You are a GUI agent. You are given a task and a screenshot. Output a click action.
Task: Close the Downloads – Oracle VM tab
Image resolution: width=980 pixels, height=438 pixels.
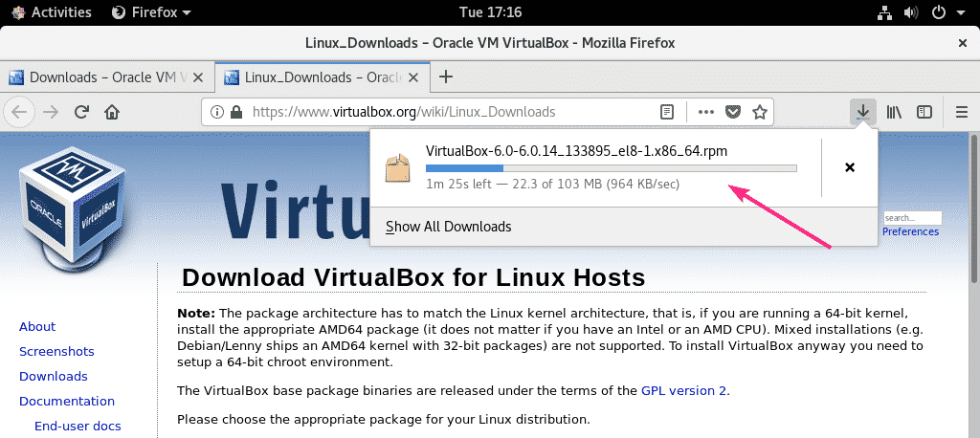tap(198, 77)
